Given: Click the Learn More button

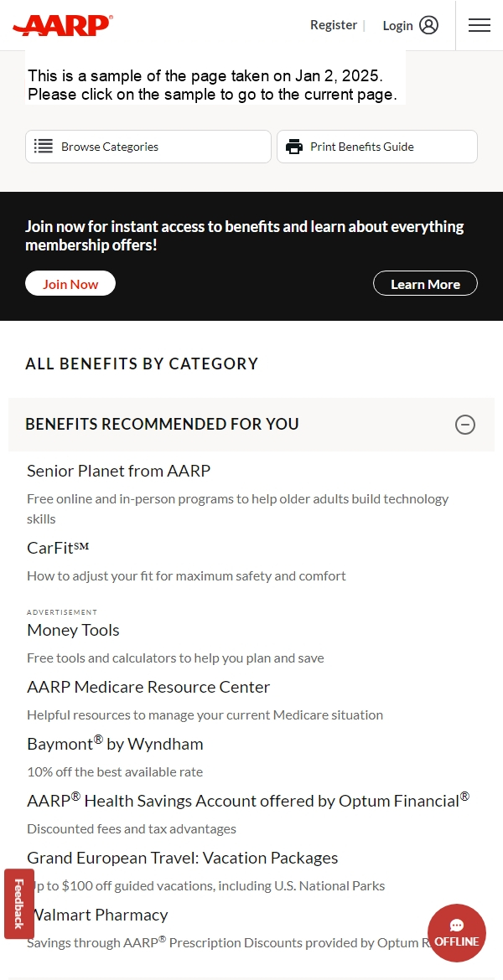Looking at the screenshot, I should tap(425, 283).
